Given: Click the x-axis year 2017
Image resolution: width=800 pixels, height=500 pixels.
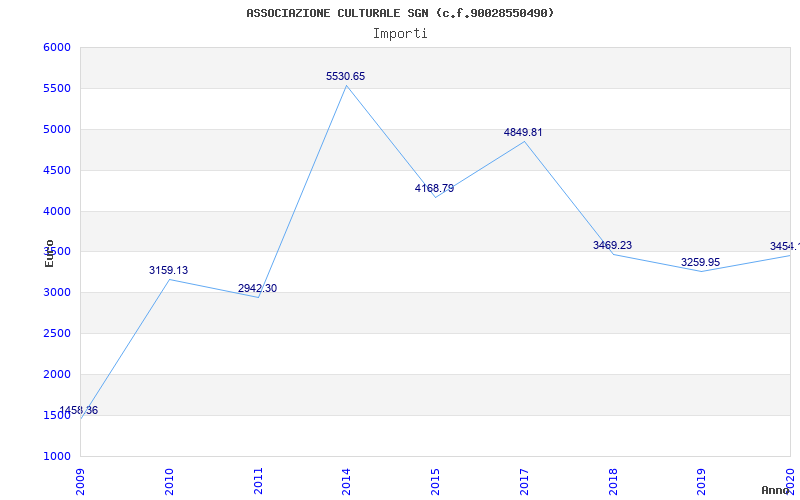Looking at the screenshot, I should (x=524, y=482).
